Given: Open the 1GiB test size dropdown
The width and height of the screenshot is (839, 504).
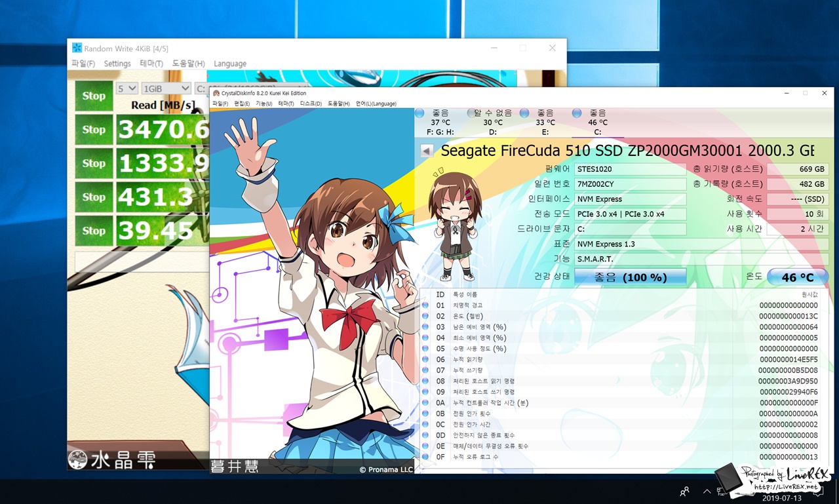Looking at the screenshot, I should [x=166, y=88].
